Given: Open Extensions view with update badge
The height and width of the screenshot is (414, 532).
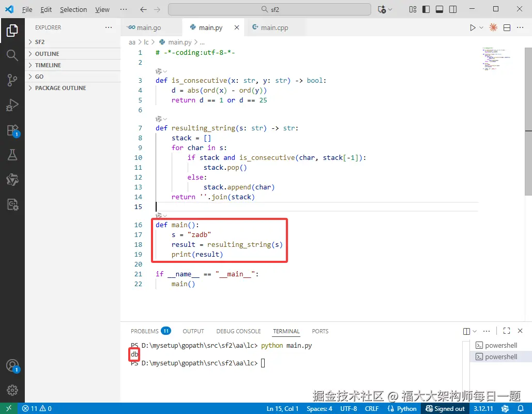Looking at the screenshot, I should coord(13,130).
